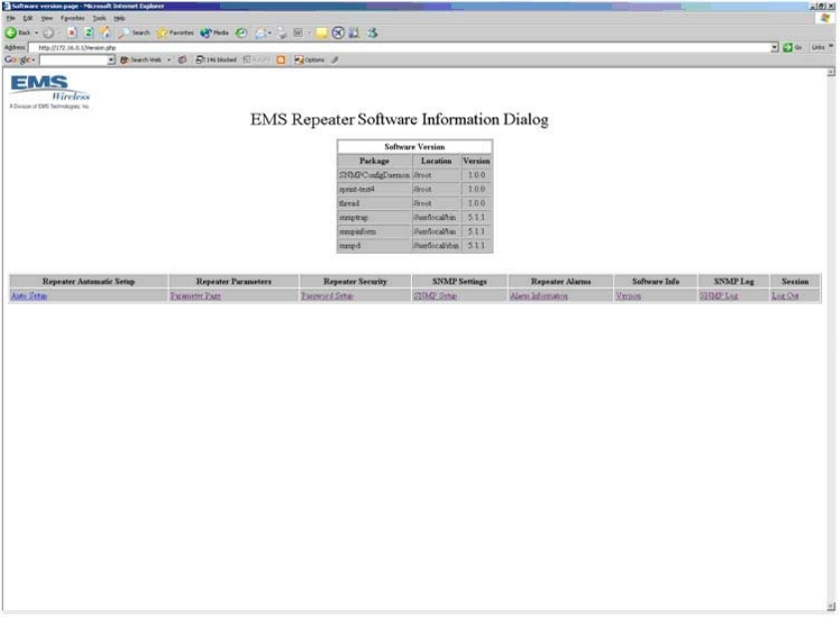Open the Tools menu
840x618 pixels.
click(x=100, y=18)
